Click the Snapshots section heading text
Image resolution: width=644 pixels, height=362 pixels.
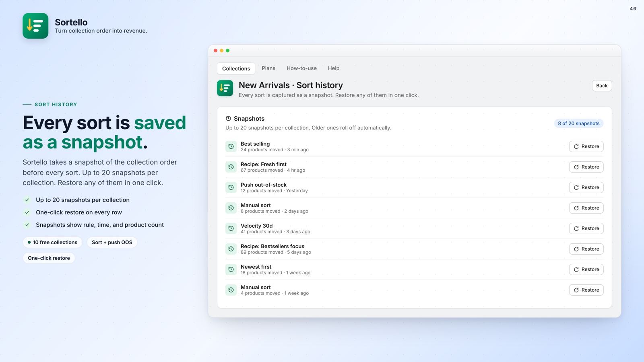click(x=249, y=119)
